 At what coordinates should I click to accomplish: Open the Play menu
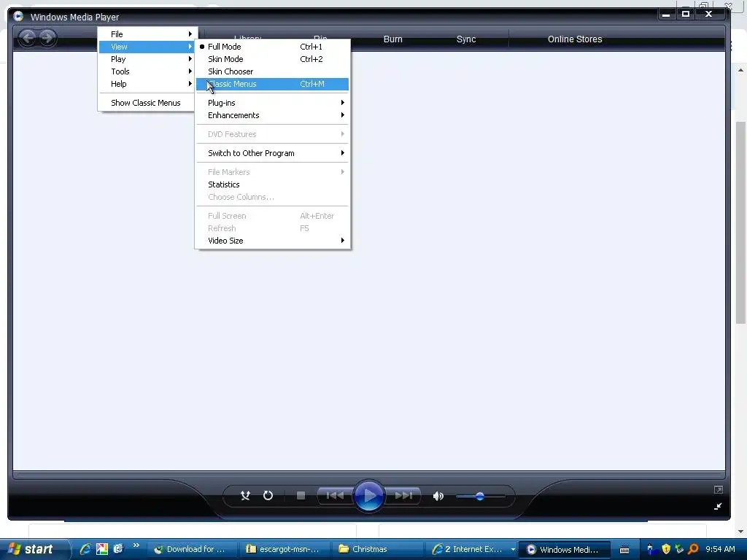point(146,59)
